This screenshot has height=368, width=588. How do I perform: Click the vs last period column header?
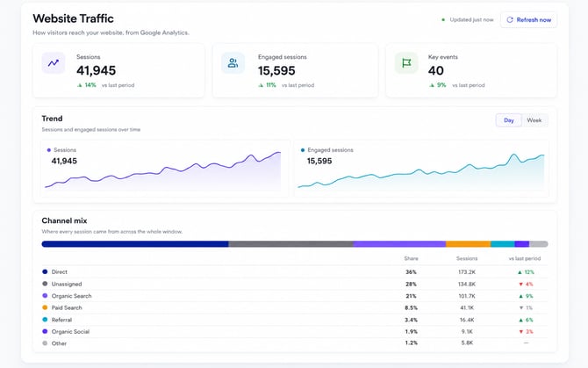pos(525,258)
